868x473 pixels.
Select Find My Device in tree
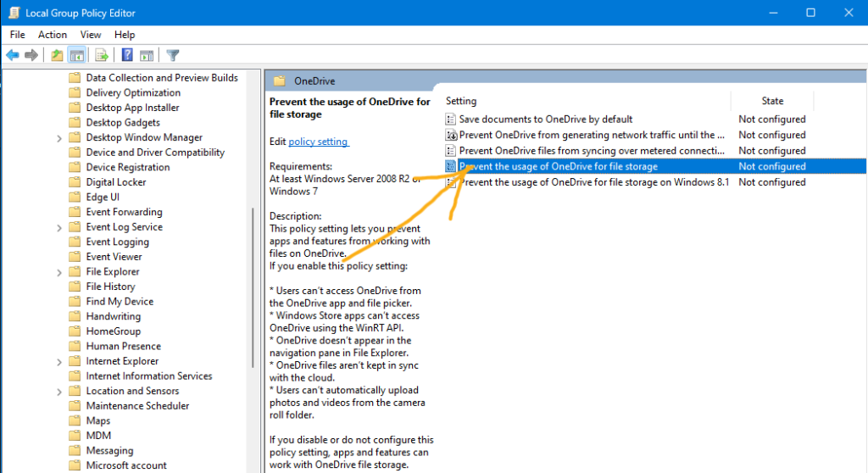click(120, 301)
